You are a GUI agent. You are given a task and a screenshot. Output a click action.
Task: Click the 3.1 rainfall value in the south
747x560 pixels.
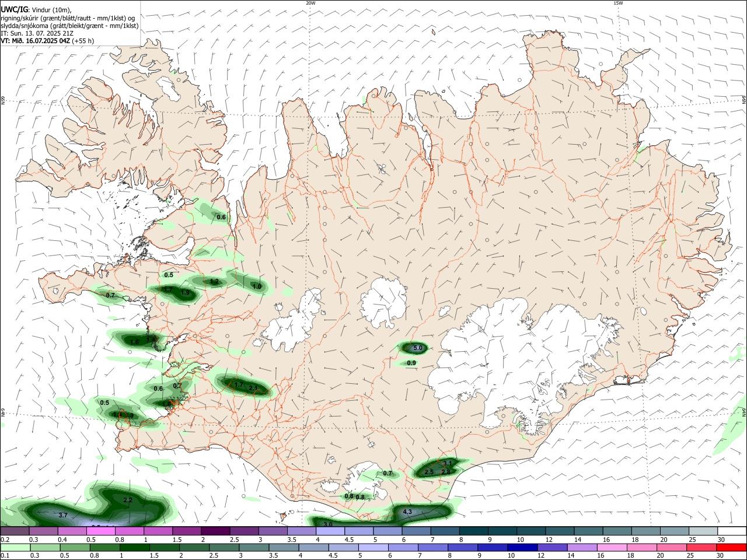click(448, 464)
